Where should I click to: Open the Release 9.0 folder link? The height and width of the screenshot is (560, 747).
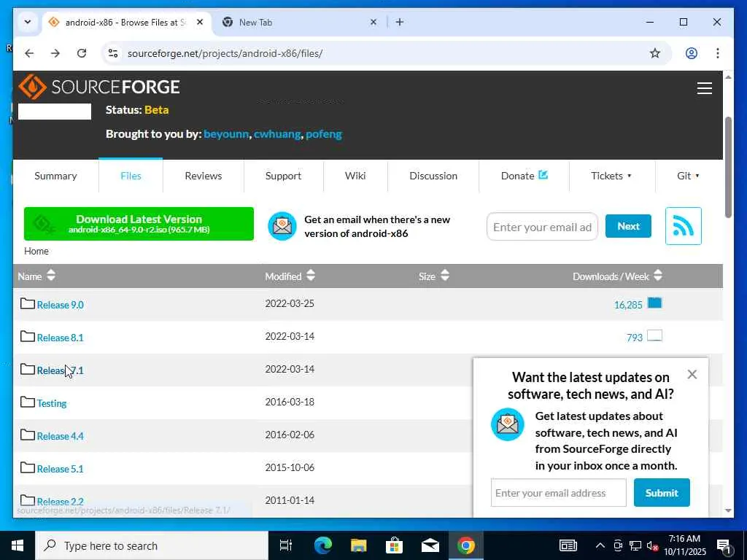(x=60, y=305)
